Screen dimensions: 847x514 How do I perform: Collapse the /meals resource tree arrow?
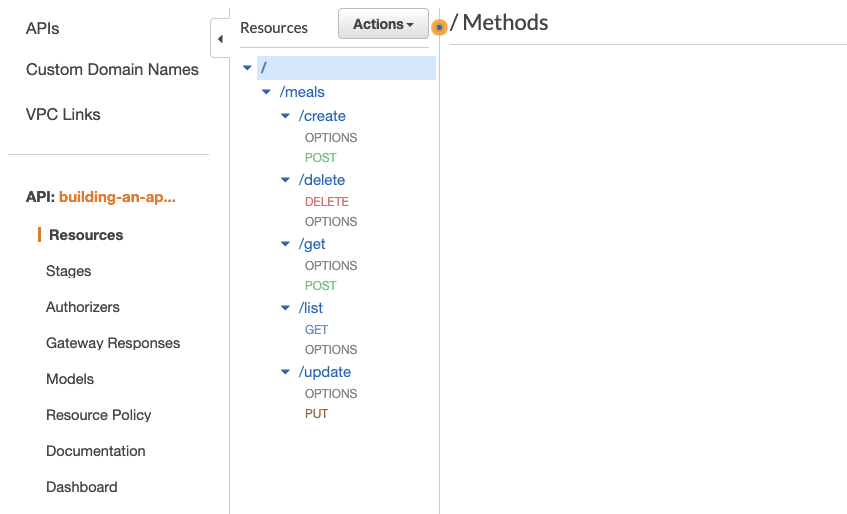pyautogui.click(x=266, y=92)
